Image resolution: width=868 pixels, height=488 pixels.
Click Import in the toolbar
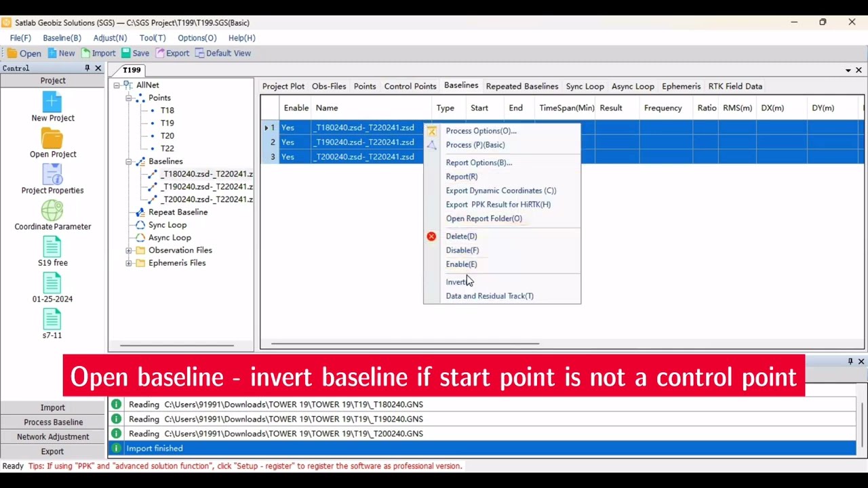(98, 53)
